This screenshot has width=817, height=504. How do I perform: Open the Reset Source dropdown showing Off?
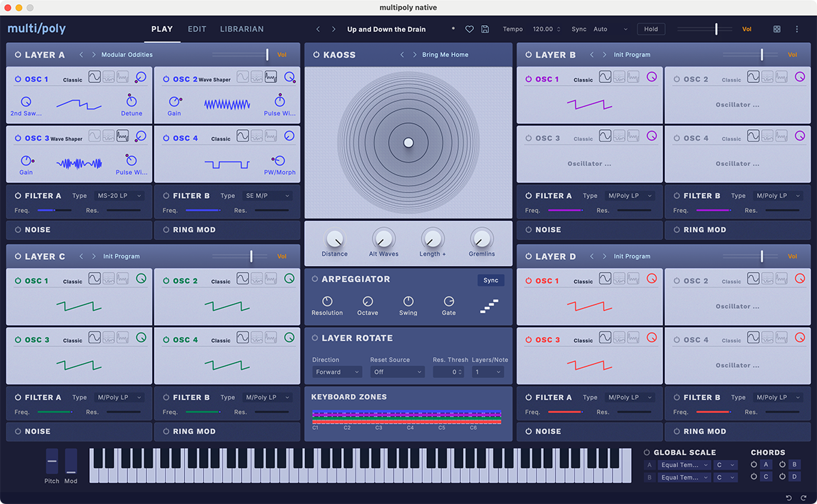pos(397,371)
